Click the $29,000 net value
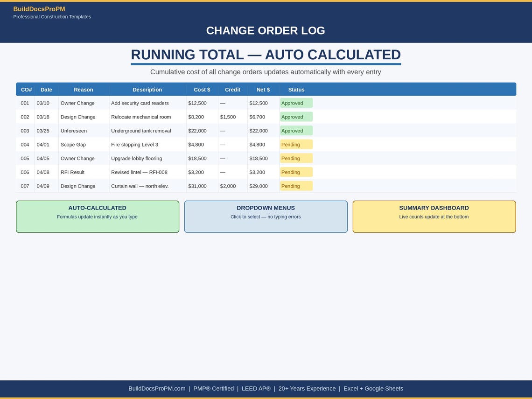 coord(258,186)
